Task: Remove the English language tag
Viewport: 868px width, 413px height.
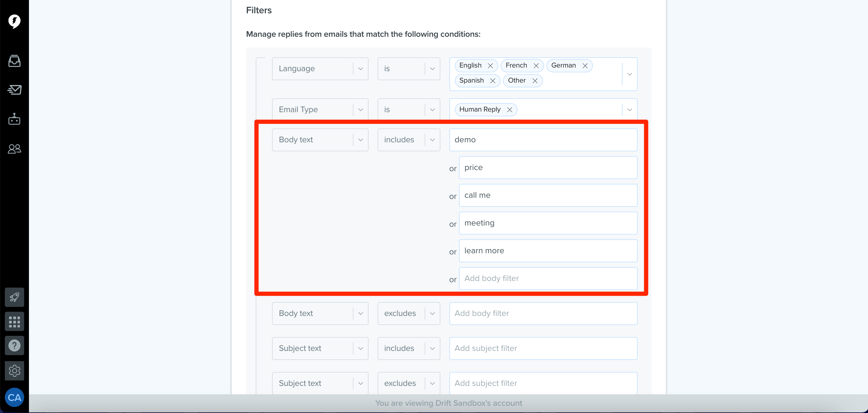Action: point(490,66)
